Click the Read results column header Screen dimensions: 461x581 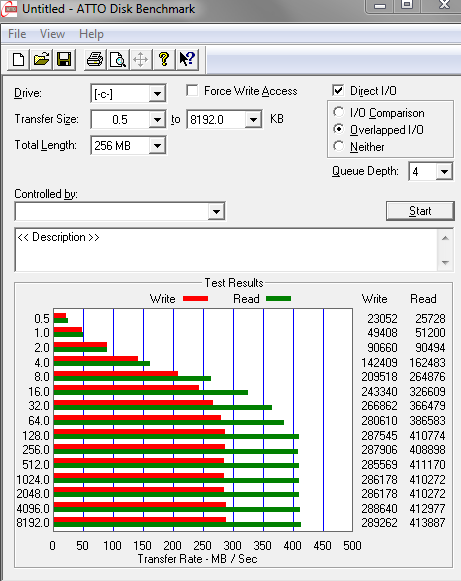[x=423, y=299]
